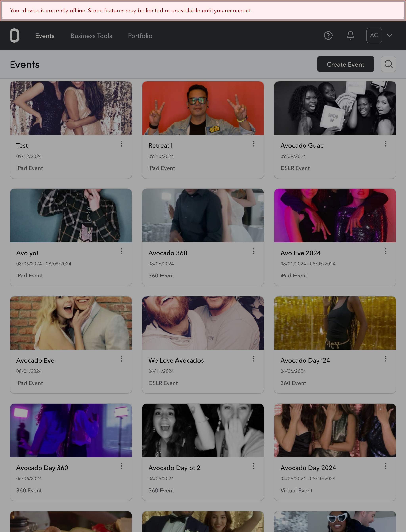
Task: Open options menu for Avocado 360
Action: [x=254, y=251]
